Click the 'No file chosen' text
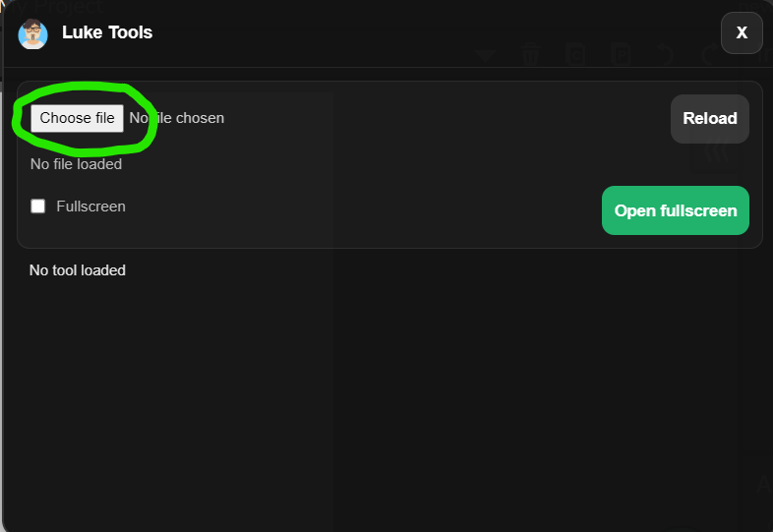This screenshot has height=532, width=773. 177,118
